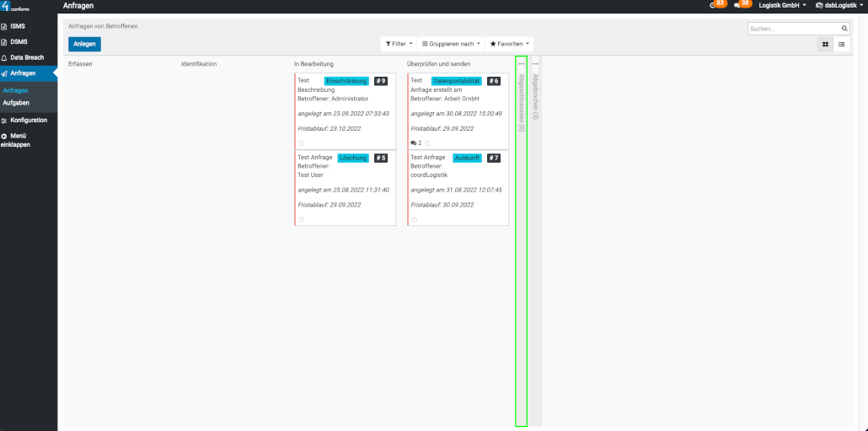The image size is (868, 431).
Task: Click the Anlegen button
Action: click(x=84, y=44)
